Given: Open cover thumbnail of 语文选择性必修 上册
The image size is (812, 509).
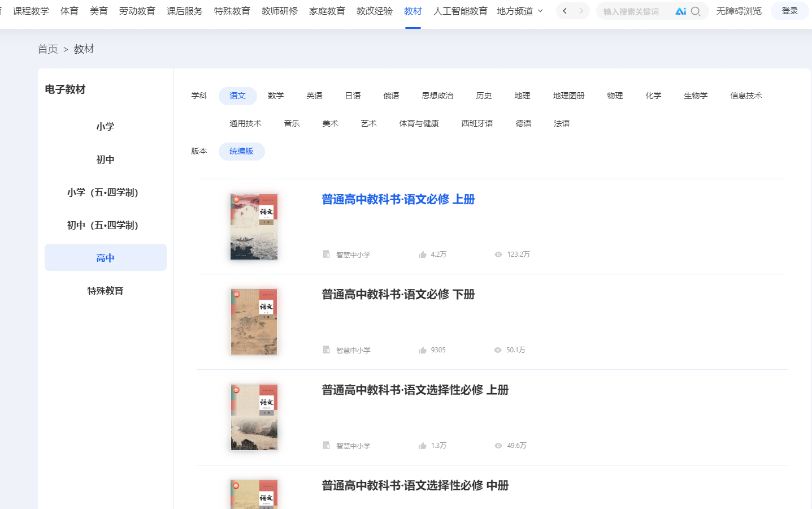Looking at the screenshot, I should coord(254,417).
